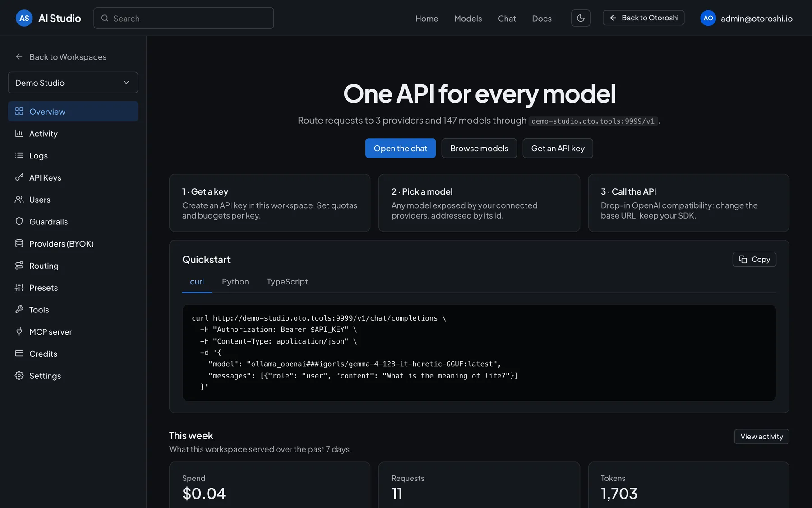Click the Browse models button
Screen dimensions: 812x508
tap(479, 148)
